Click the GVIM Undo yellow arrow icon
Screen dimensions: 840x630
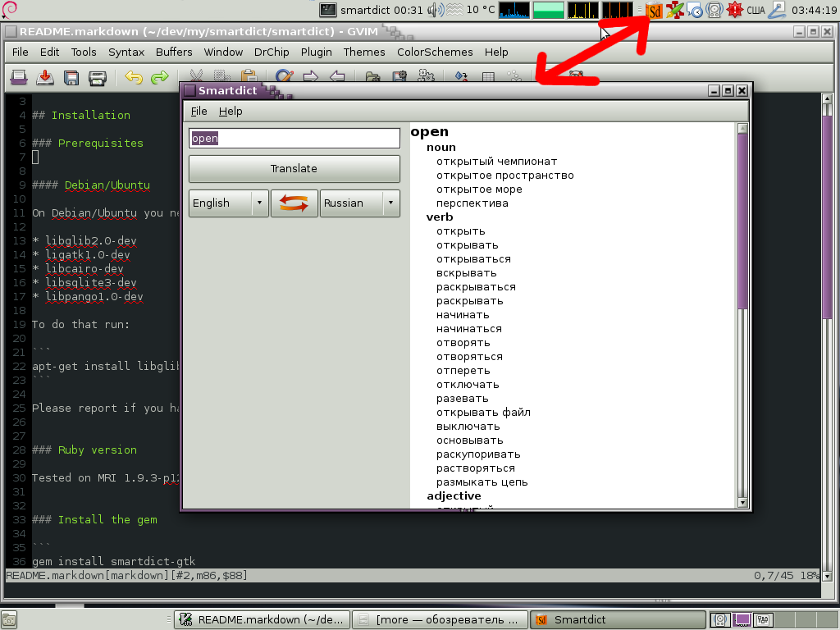[134, 78]
